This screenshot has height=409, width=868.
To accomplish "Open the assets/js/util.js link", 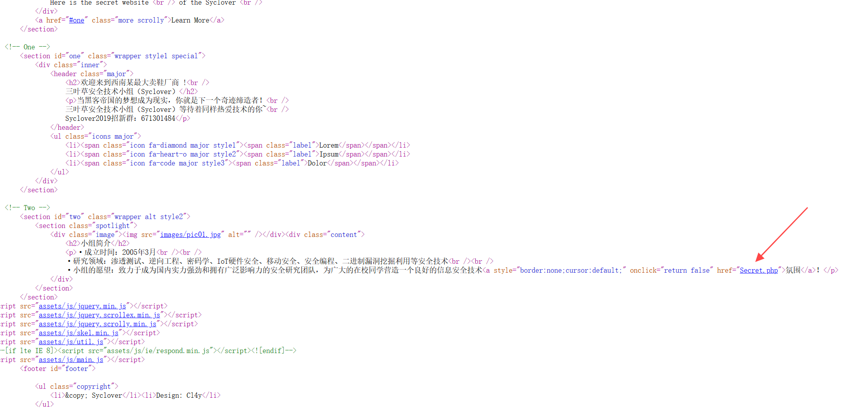I will (71, 342).
